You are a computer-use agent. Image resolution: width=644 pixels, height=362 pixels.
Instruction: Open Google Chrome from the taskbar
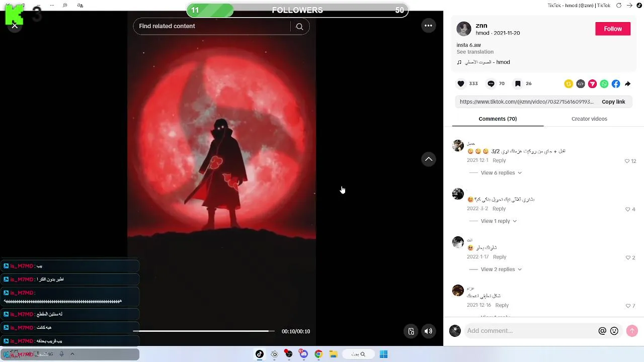(318, 354)
